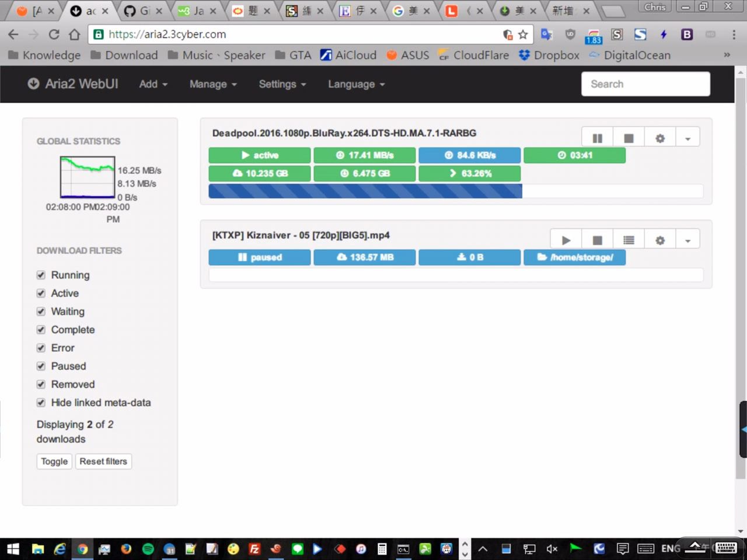Switch to the GitHub browser tab

point(142,10)
